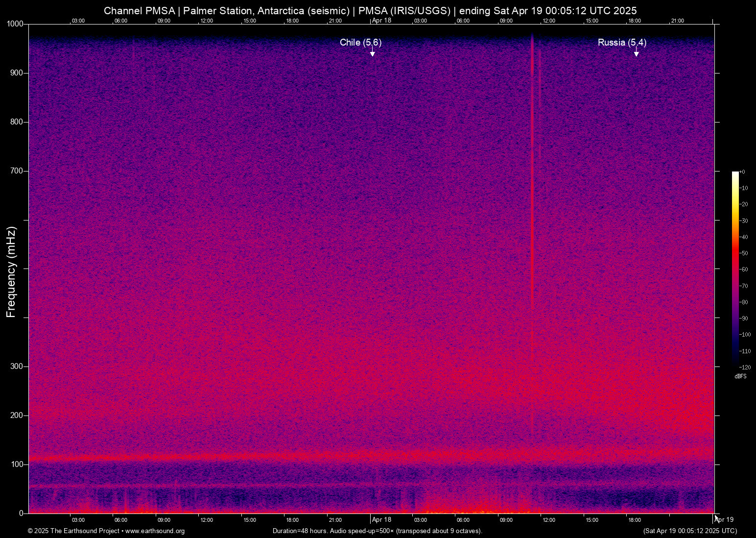This screenshot has height=538, width=756.
Task: Click the Apr 18 date label on top axis
Action: coord(381,21)
